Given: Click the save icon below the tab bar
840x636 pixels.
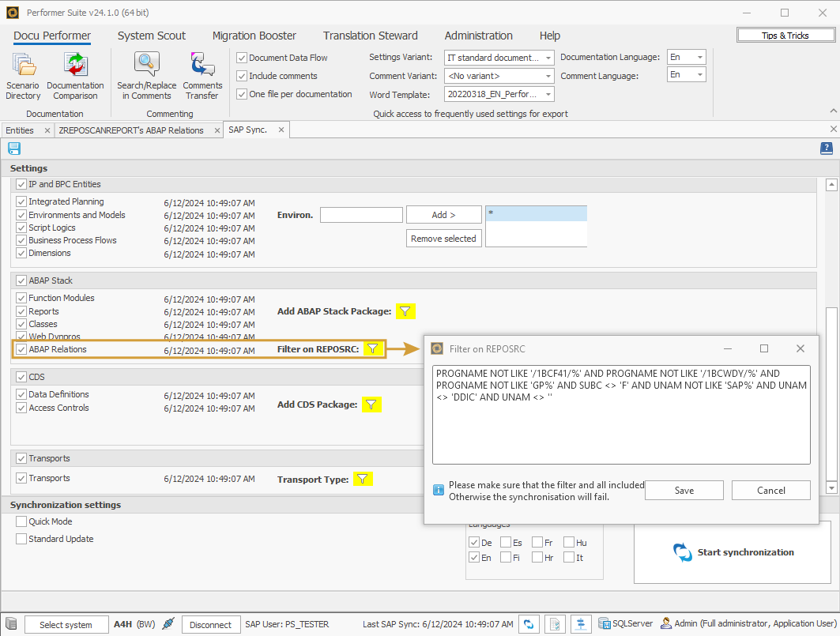Looking at the screenshot, I should coord(13,149).
